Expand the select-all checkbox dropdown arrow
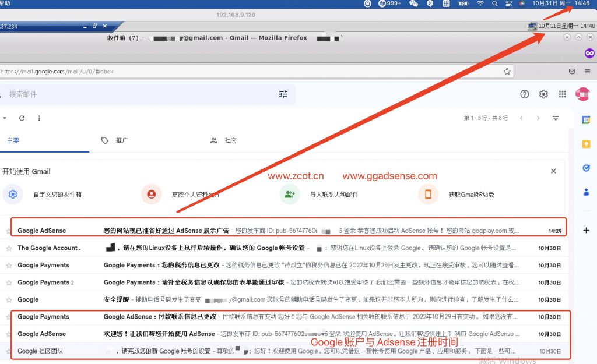The width and height of the screenshot is (597, 364). (x=5, y=118)
